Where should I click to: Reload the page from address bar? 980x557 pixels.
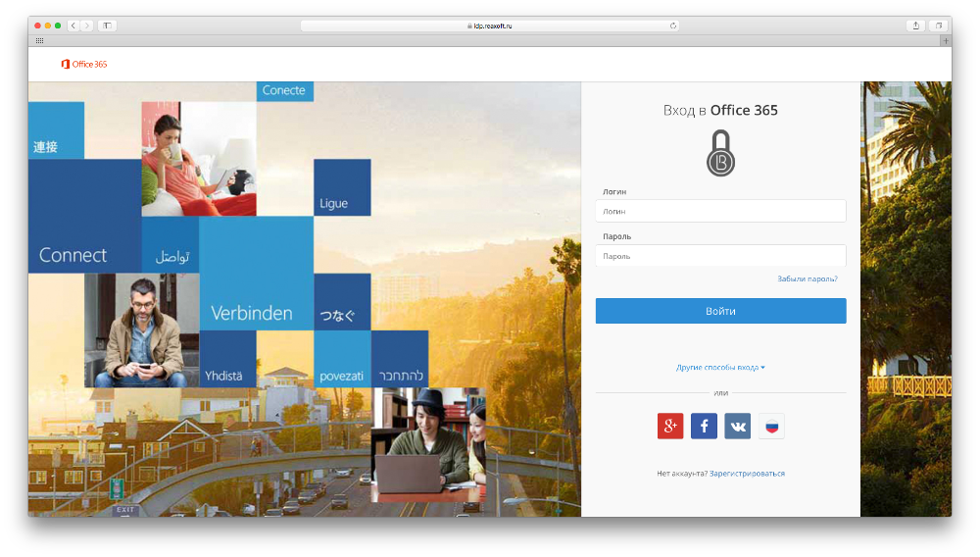point(673,25)
